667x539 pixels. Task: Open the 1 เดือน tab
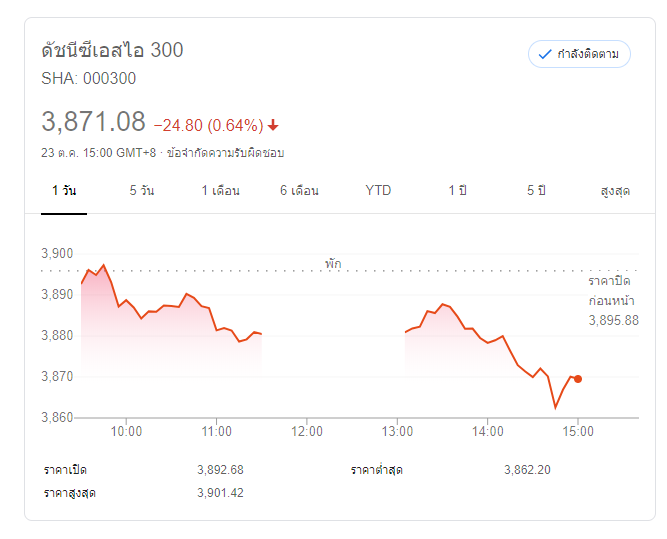pyautogui.click(x=220, y=190)
